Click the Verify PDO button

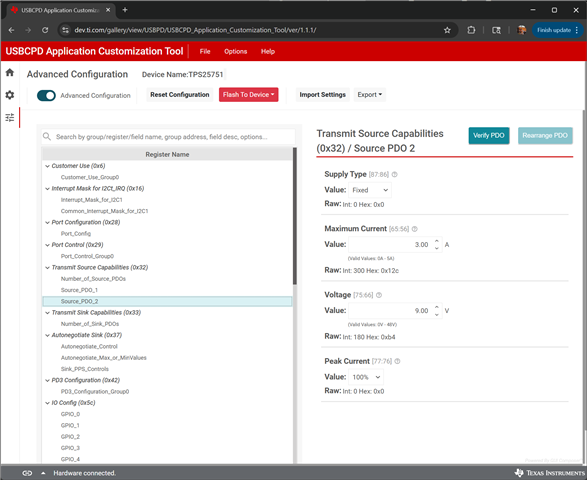point(489,136)
